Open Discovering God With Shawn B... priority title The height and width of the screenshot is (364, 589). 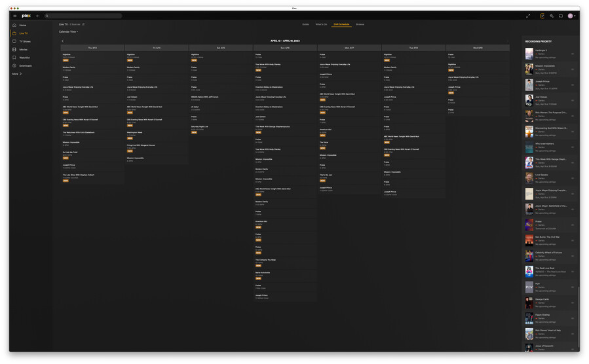click(551, 128)
